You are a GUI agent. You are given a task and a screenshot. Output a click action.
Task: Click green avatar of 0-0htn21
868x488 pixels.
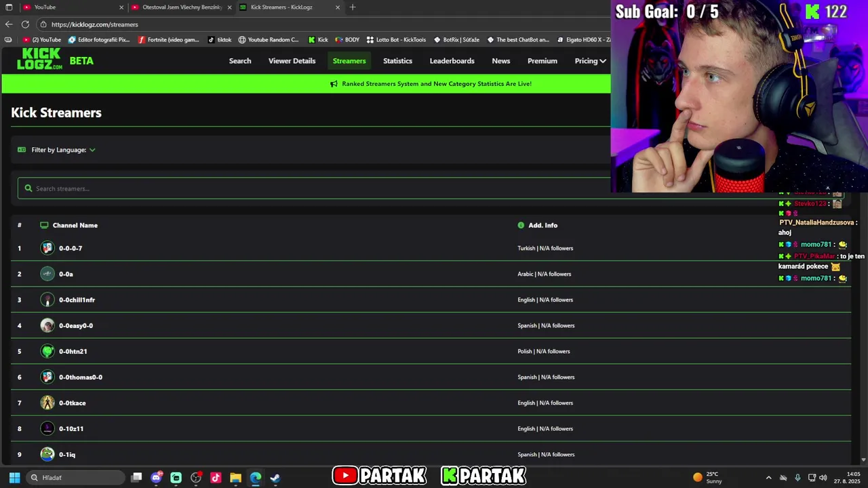click(47, 351)
